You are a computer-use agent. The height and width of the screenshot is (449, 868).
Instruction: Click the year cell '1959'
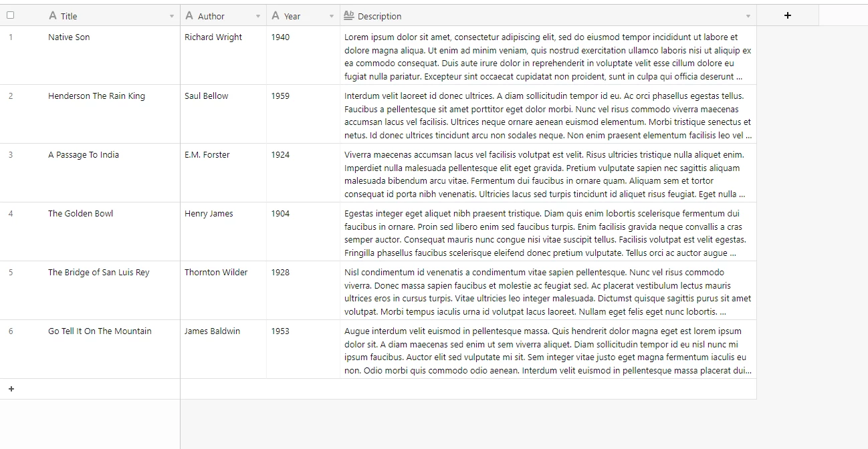(303, 114)
